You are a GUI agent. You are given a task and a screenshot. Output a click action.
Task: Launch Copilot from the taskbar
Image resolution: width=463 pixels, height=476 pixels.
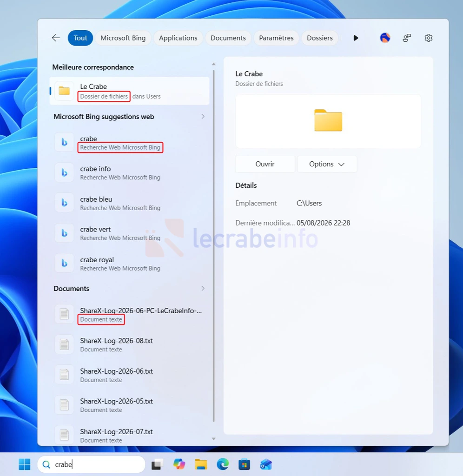[179, 464]
